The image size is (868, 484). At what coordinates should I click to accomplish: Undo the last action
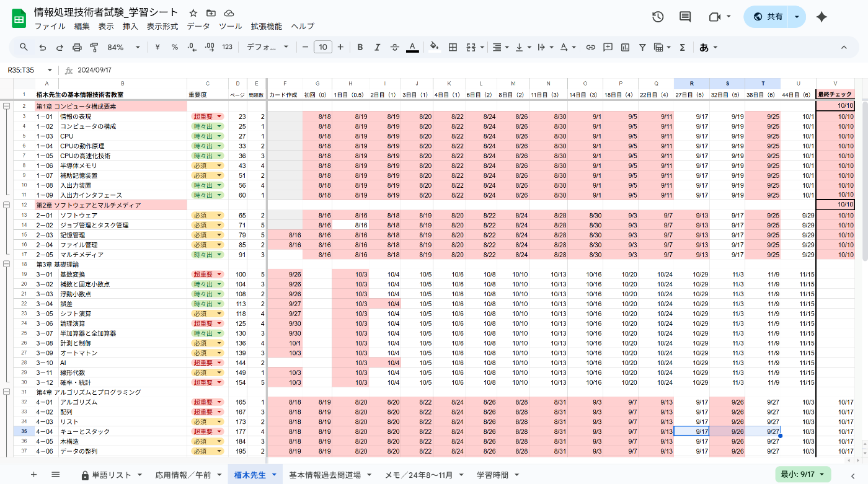(x=42, y=47)
